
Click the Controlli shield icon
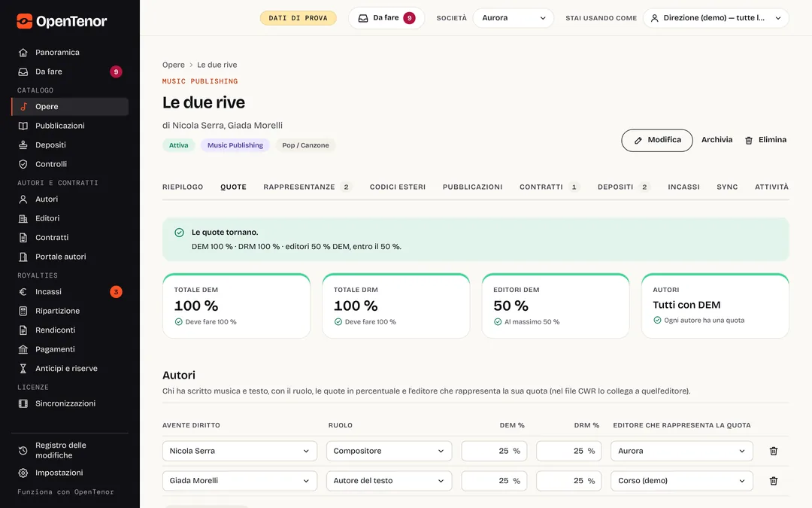(23, 164)
